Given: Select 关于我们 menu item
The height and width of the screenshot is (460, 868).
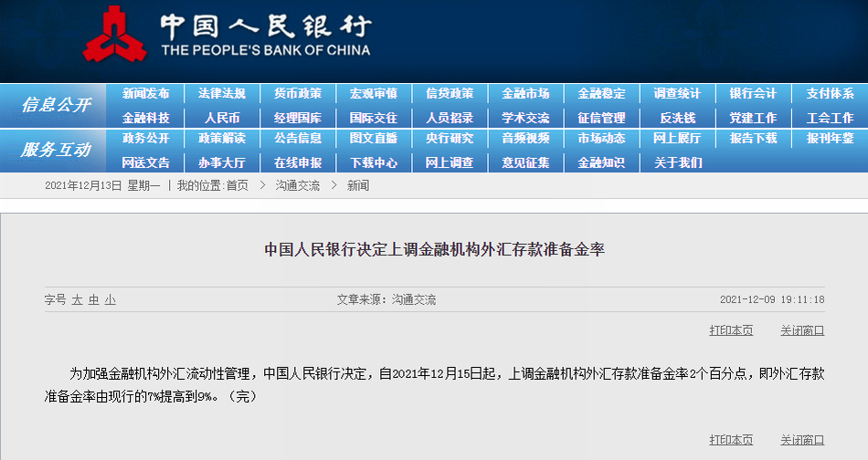Looking at the screenshot, I should (x=678, y=162).
